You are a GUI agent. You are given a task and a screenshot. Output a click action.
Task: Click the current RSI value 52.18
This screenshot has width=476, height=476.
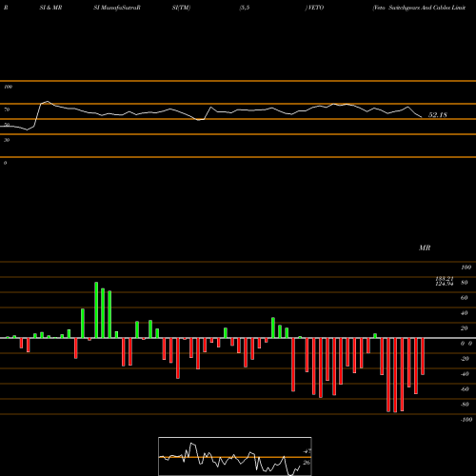(x=438, y=115)
